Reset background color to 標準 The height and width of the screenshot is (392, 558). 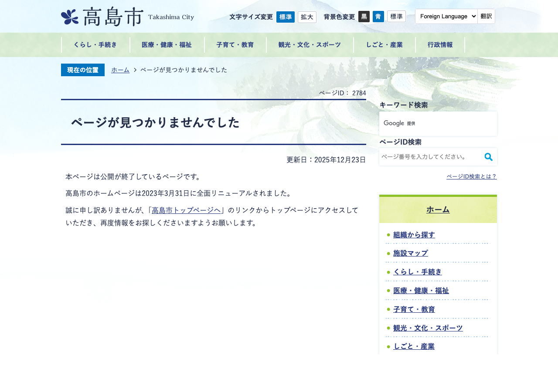396,17
